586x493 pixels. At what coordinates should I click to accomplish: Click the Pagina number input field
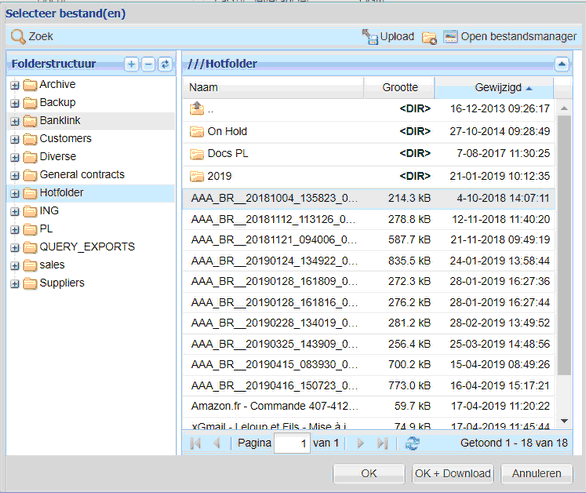292,443
